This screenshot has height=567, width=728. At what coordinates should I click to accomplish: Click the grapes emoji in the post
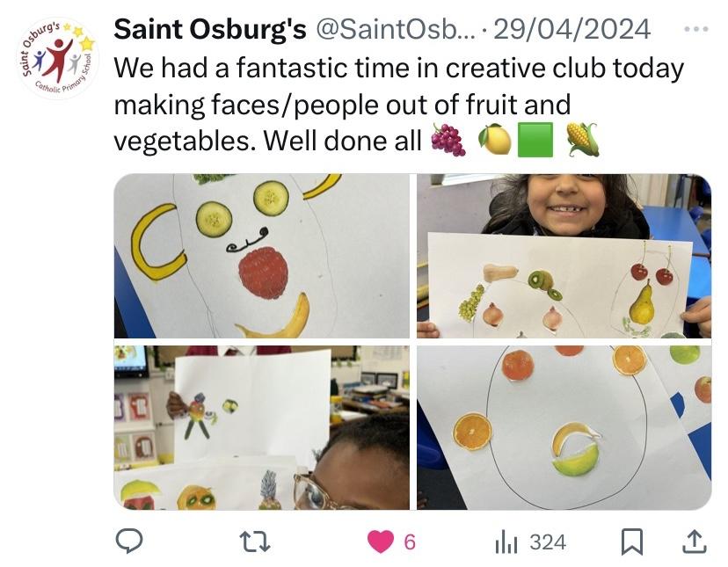[448, 140]
